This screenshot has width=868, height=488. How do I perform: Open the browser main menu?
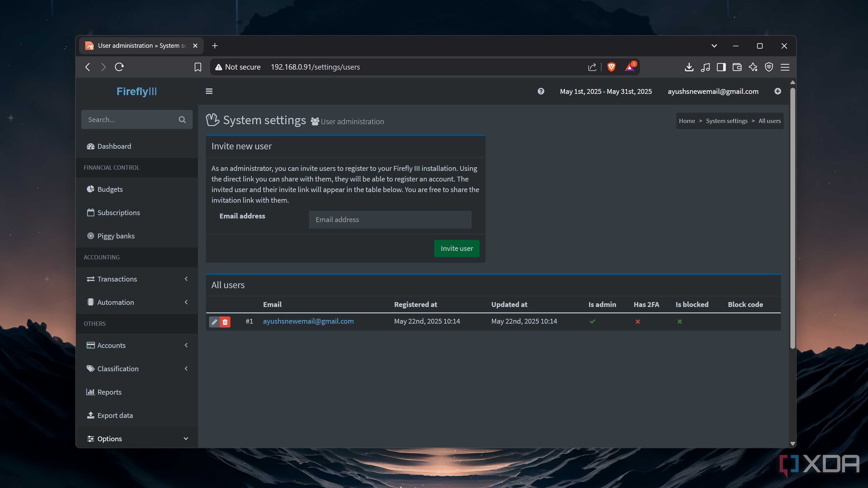tap(785, 67)
